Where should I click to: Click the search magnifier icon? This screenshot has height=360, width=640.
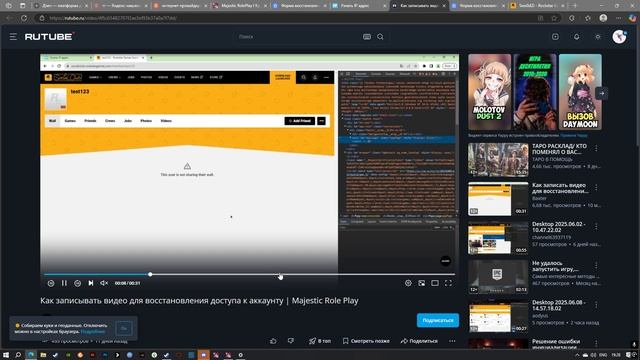(x=380, y=37)
